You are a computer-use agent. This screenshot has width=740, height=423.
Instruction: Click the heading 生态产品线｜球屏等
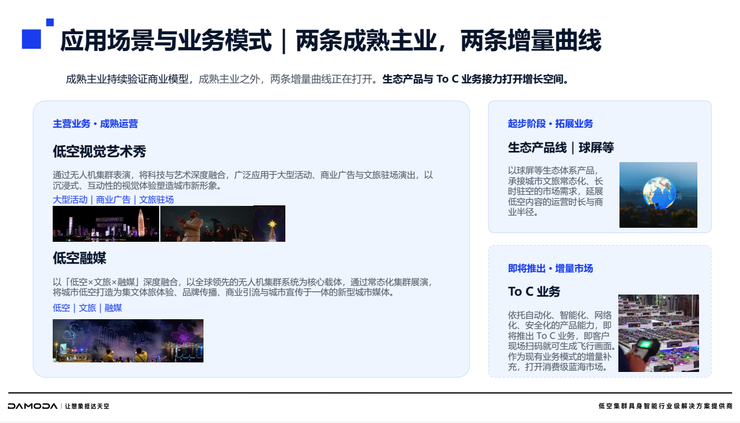[561, 148]
